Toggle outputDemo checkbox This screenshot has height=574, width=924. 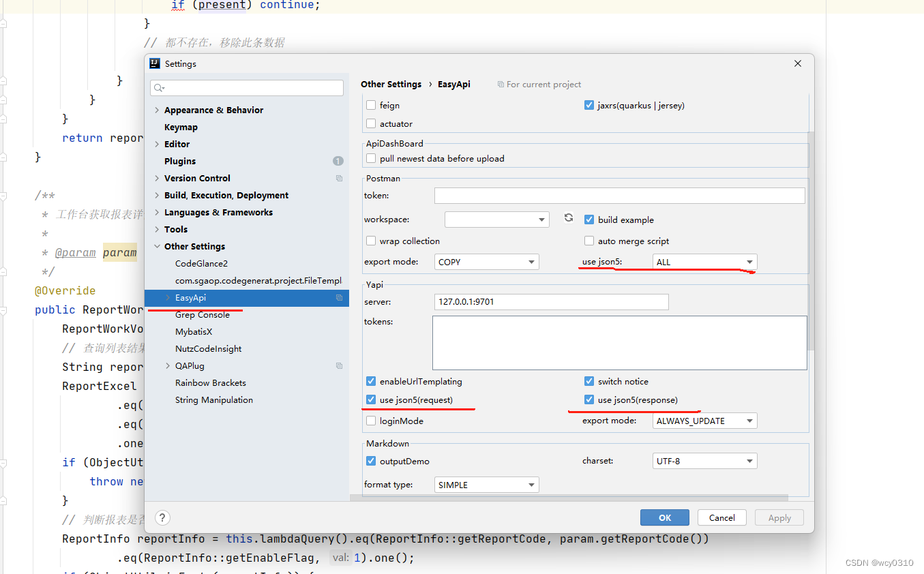(x=371, y=462)
